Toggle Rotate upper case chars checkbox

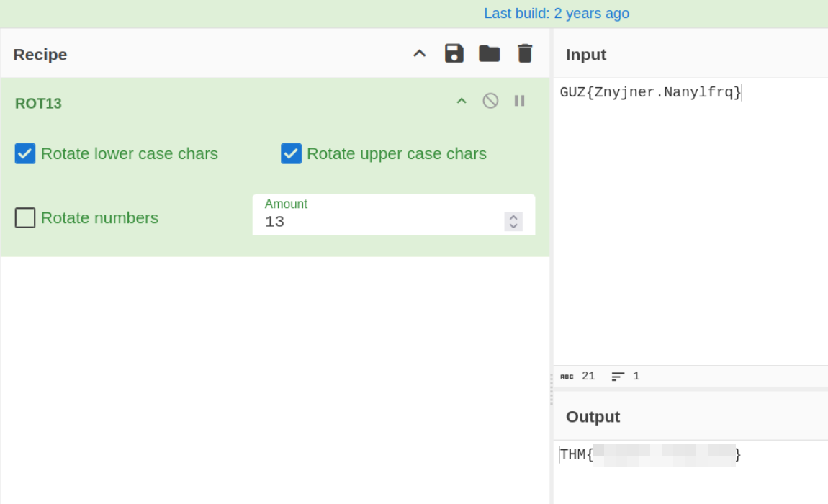click(291, 153)
